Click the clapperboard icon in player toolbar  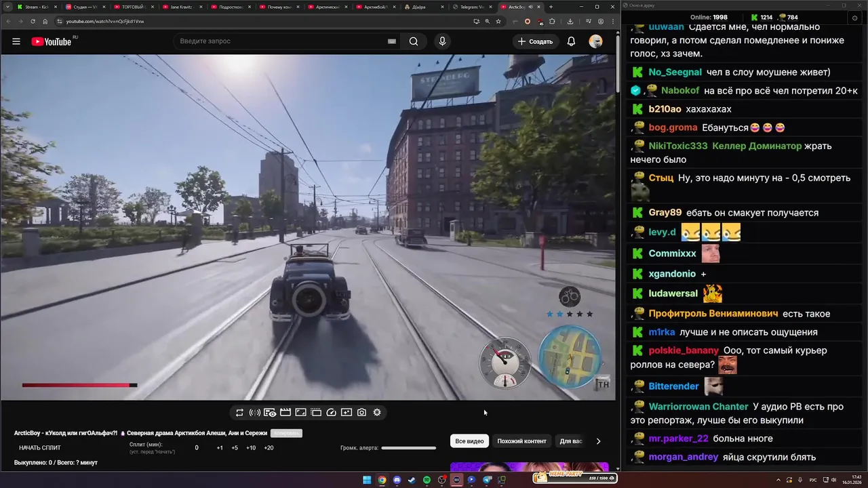coord(285,412)
